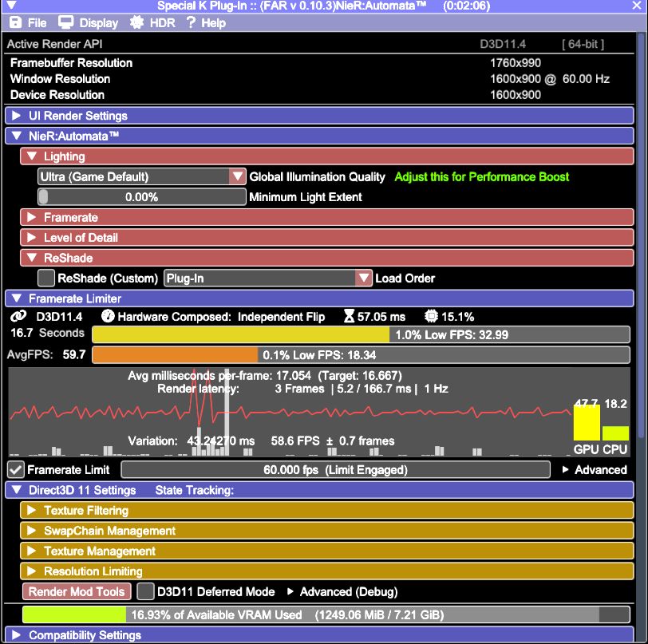
Task: Expand the Framerate section
Action: (x=326, y=217)
